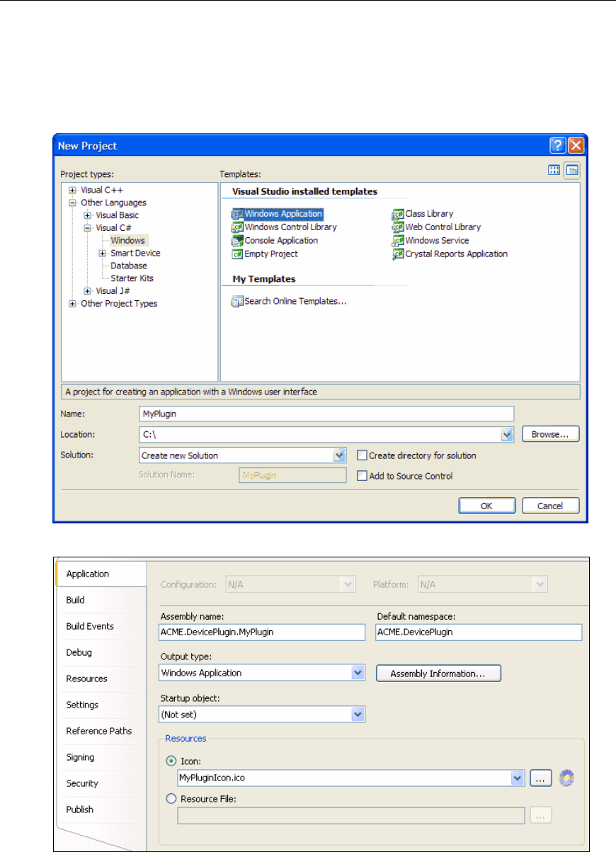Click the Search Online Templates icon
This screenshot has height=852, width=616.
coord(237,302)
